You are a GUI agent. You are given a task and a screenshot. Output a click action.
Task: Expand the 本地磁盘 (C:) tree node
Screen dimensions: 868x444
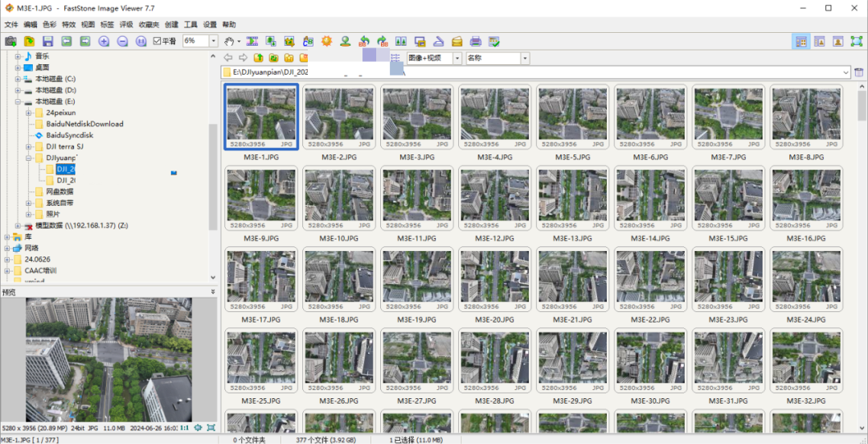[18, 79]
